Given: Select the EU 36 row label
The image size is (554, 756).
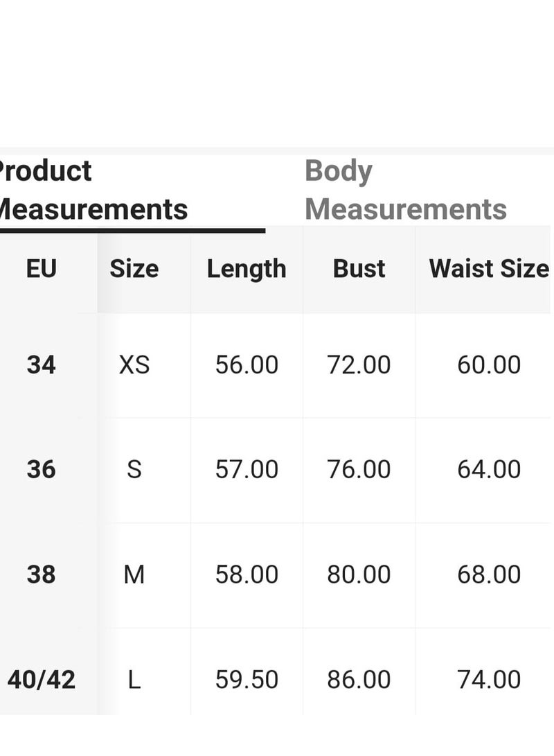Looking at the screenshot, I should click(41, 469).
